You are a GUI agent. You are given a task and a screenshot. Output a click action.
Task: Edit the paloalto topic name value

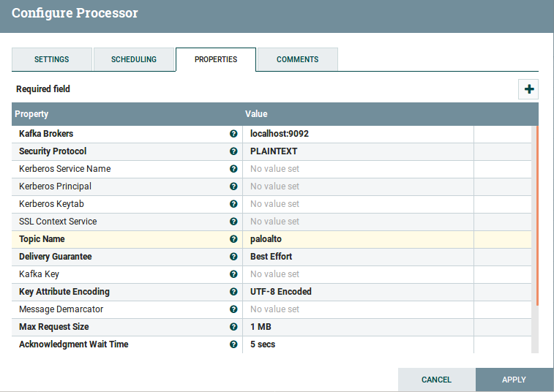point(358,239)
